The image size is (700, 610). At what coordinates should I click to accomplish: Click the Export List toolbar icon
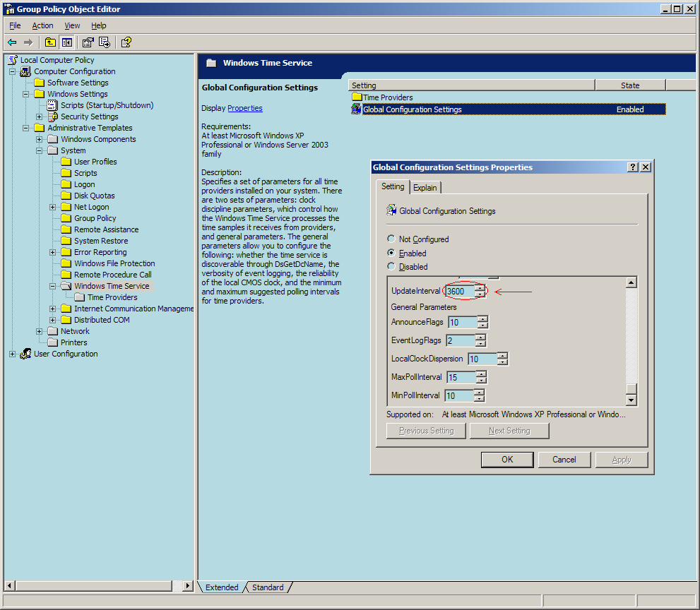point(105,42)
